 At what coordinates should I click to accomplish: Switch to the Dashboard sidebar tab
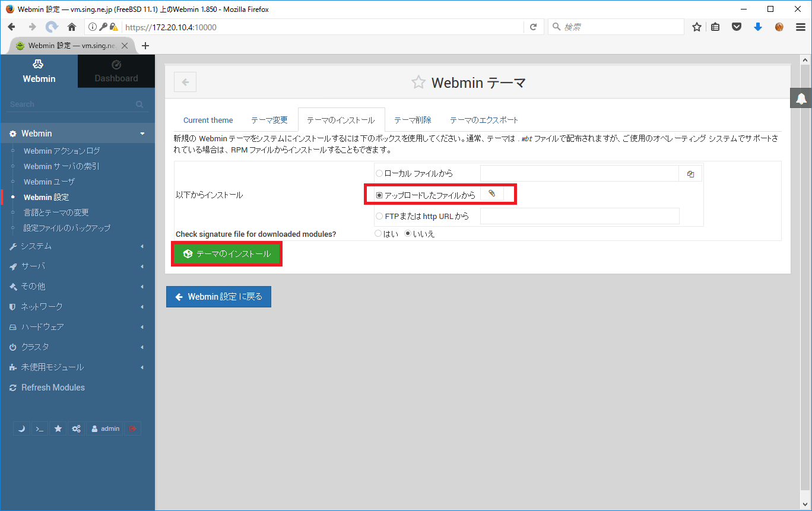click(x=116, y=71)
